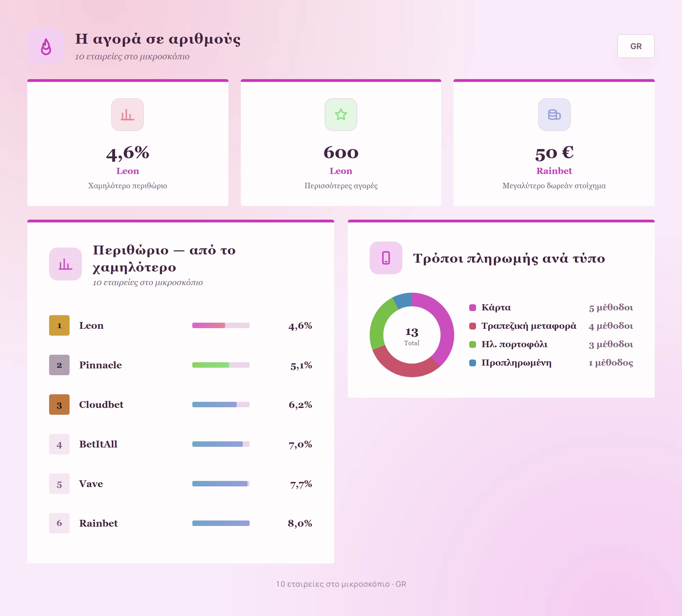Click the Pinnacle name in ranking list
This screenshot has width=682, height=616.
100,365
